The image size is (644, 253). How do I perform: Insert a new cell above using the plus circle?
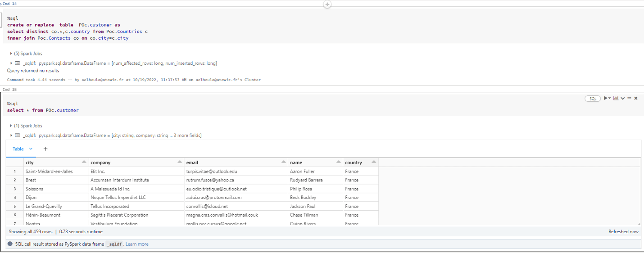click(327, 4)
